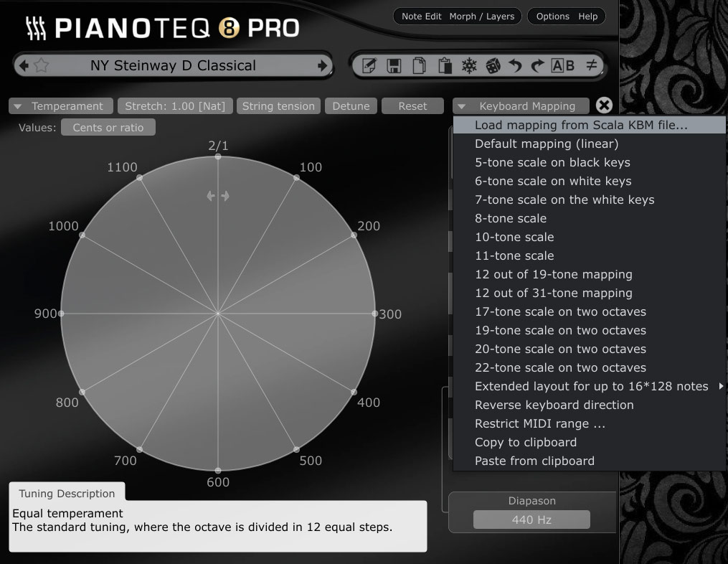Select 19-tone scale on two octaves
Viewport: 728px width, 564px height.
589,330
